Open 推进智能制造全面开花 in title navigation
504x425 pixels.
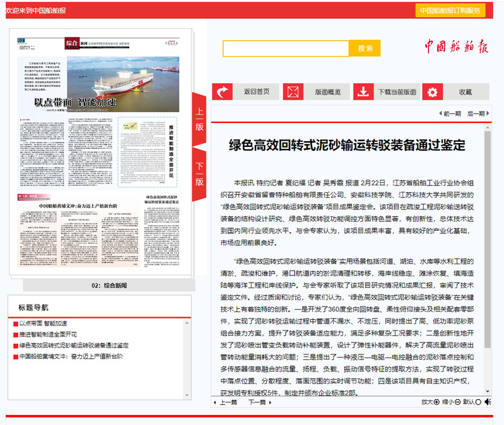click(48, 334)
